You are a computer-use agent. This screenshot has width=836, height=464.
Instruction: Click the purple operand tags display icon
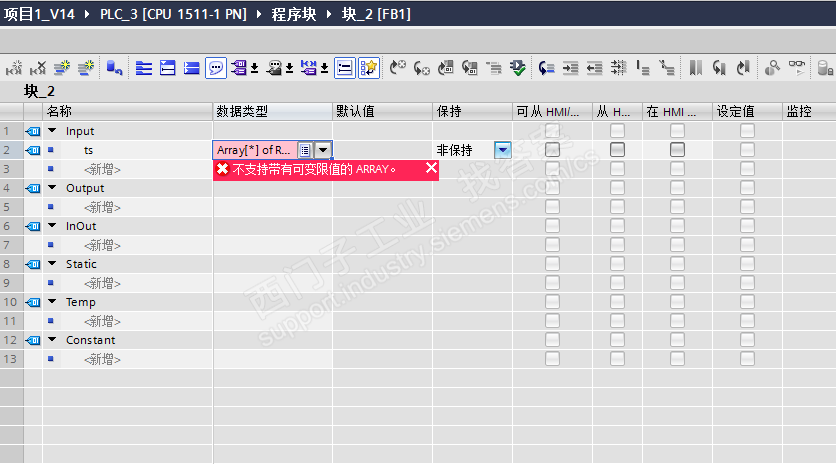(238, 68)
